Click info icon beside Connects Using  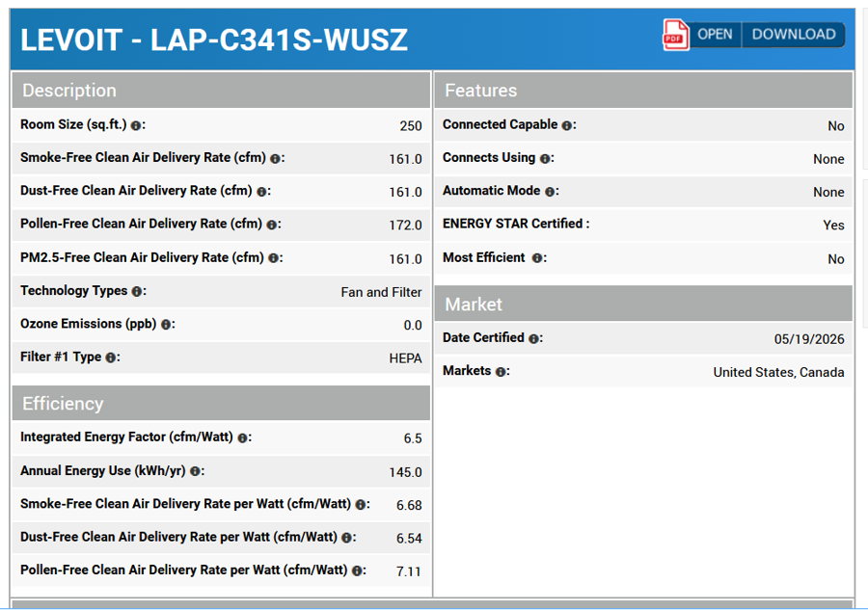pos(545,159)
